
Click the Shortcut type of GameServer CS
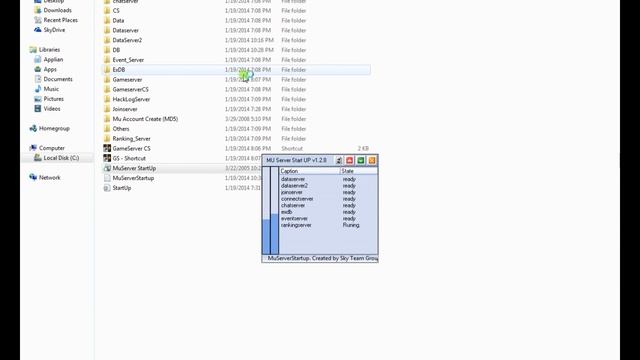click(292, 149)
